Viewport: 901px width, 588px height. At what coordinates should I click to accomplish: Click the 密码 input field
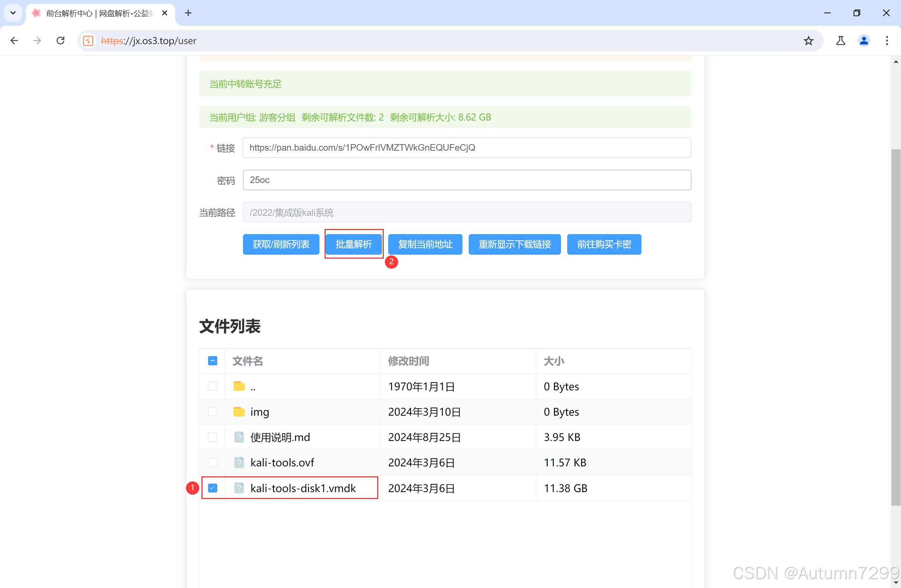click(466, 180)
